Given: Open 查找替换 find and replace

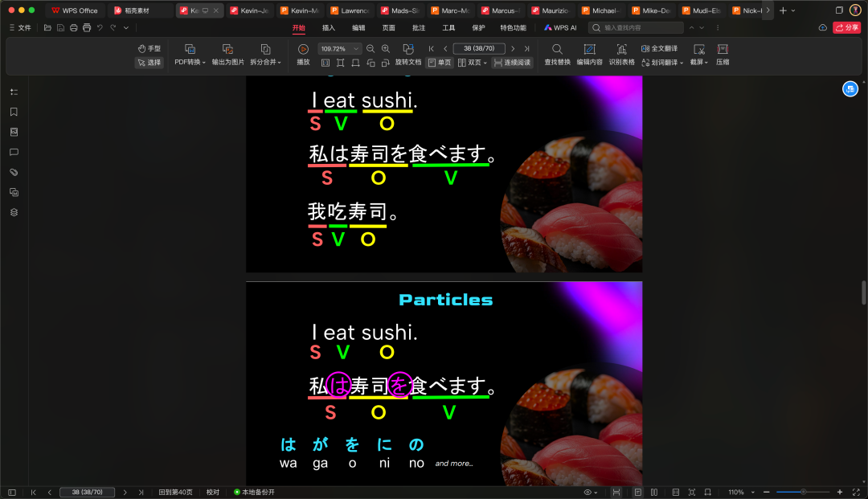Looking at the screenshot, I should [557, 55].
